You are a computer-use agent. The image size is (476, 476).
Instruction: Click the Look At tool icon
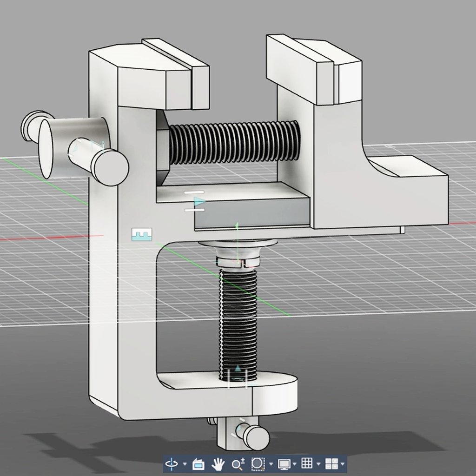pos(198,464)
